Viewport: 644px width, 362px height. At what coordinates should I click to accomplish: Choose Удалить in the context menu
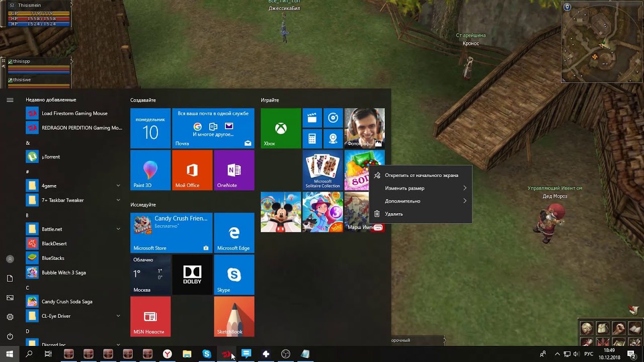[421, 214]
